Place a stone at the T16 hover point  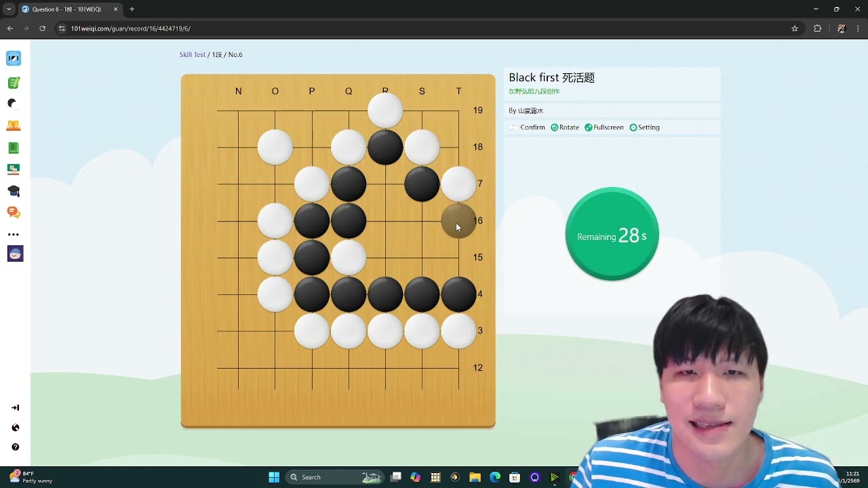458,221
